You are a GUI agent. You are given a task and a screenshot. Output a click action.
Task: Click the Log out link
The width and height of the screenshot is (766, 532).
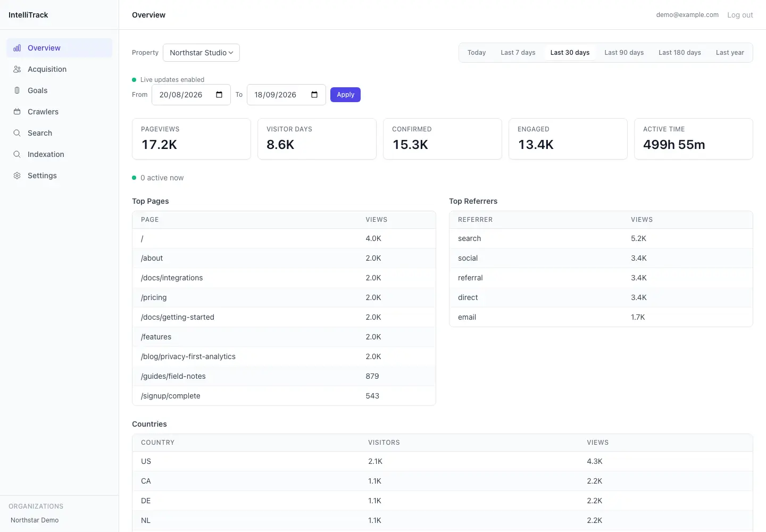pos(740,15)
